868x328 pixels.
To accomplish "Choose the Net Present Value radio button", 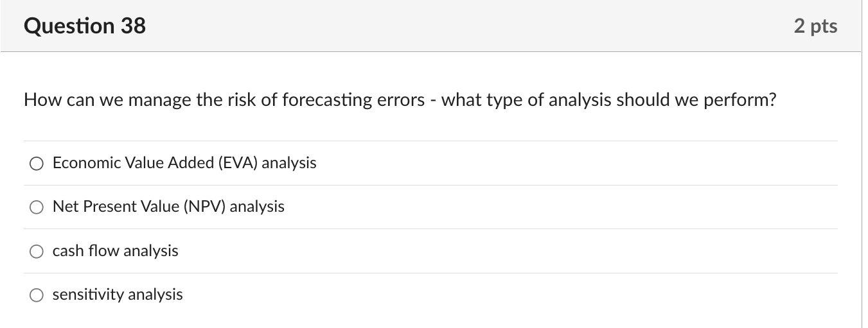I will click(x=36, y=207).
